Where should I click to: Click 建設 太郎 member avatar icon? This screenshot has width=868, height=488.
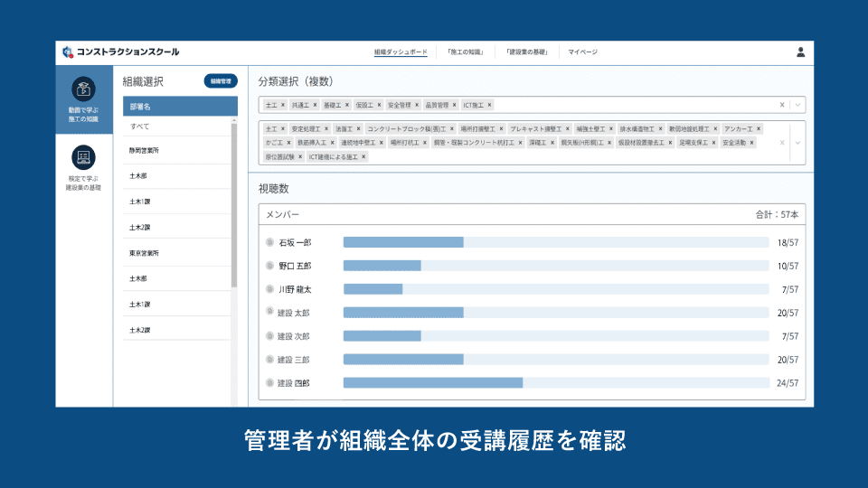pyautogui.click(x=269, y=312)
